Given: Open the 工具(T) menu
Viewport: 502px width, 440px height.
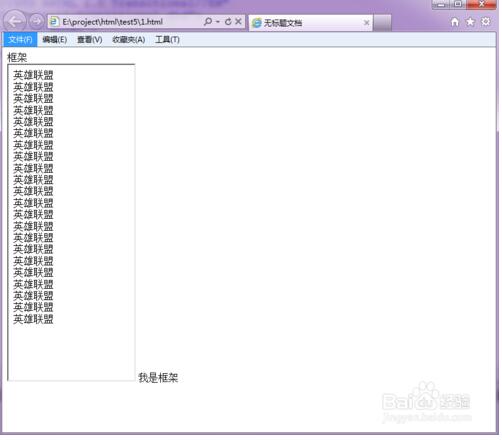Looking at the screenshot, I should [167, 40].
